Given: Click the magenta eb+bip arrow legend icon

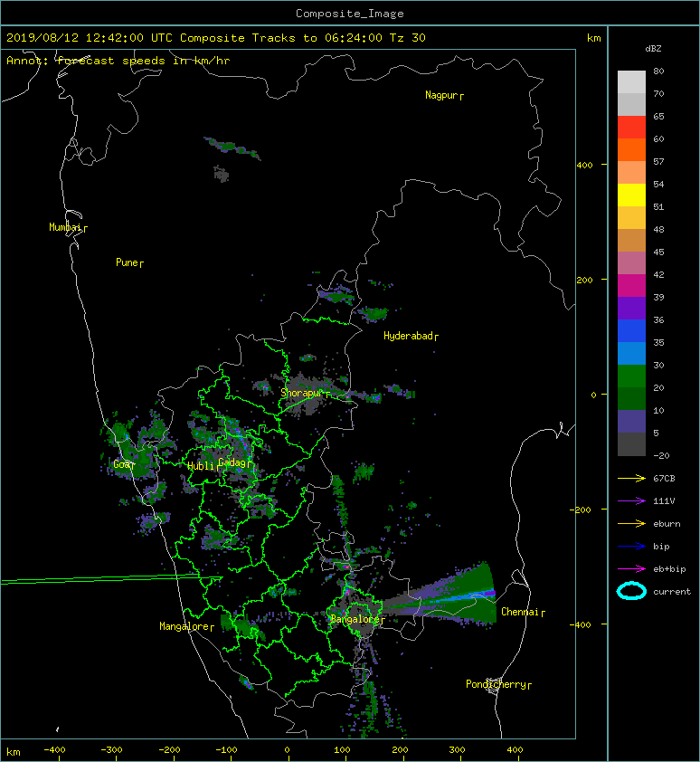Looking at the screenshot, I should (631, 569).
